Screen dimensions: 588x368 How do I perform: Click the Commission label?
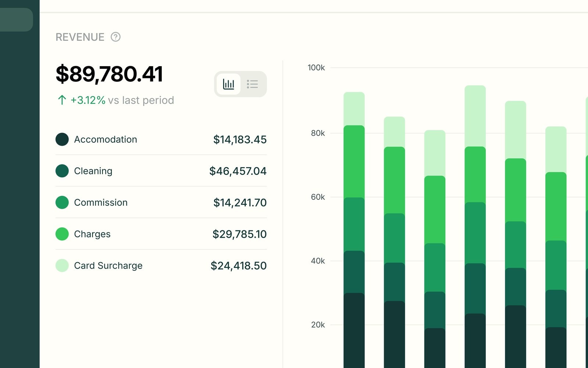(x=101, y=202)
